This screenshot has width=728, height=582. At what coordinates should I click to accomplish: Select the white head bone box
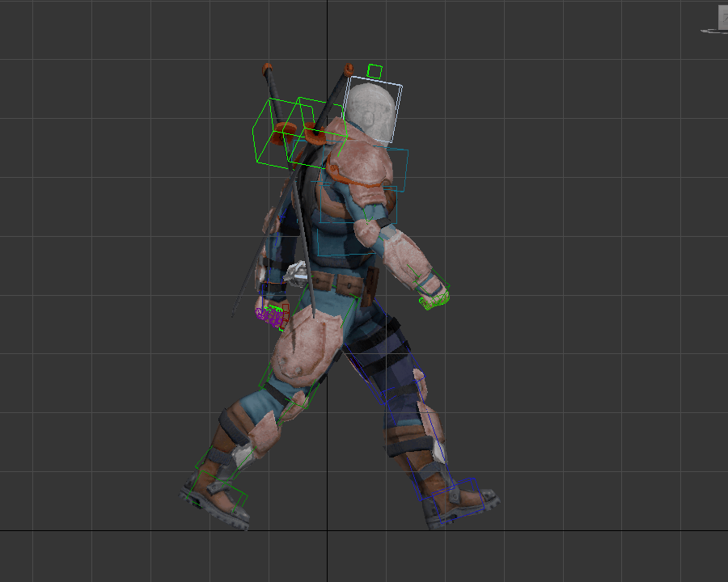pyautogui.click(x=373, y=109)
